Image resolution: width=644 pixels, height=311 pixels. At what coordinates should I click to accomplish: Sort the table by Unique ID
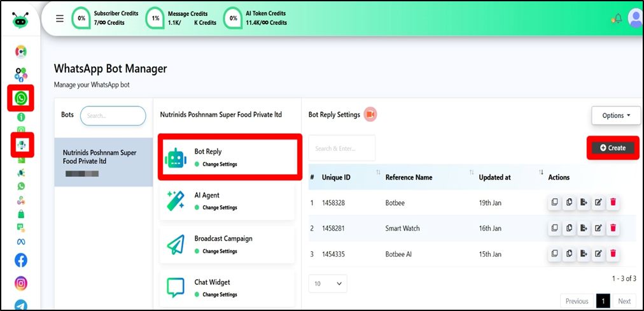(x=378, y=173)
